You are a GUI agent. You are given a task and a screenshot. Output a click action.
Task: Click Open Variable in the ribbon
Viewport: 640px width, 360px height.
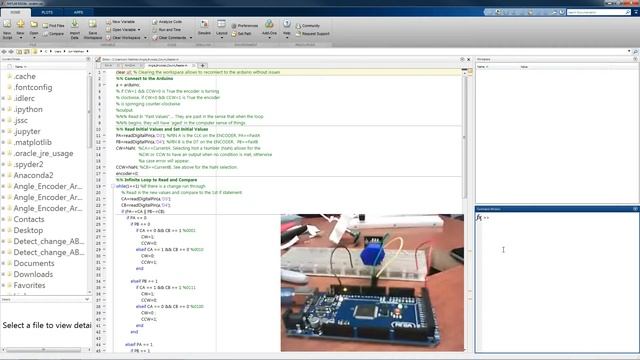coord(121,30)
